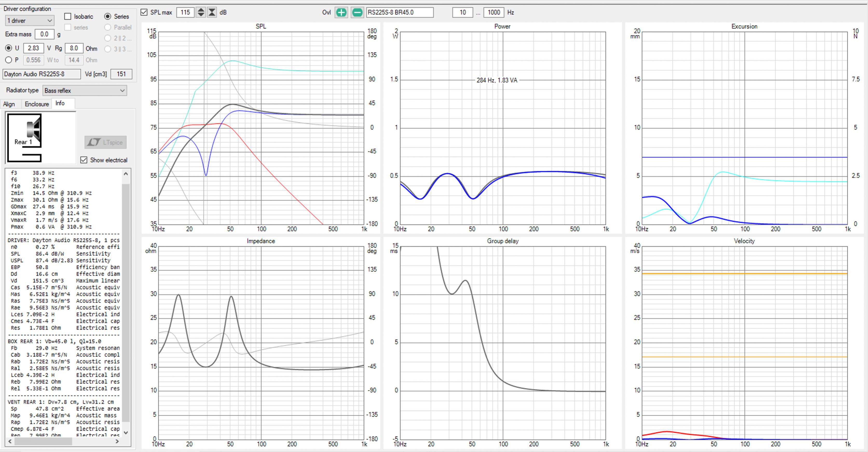Click the Dayton Audio RS225S-8 driver field
This screenshot has height=452, width=868.
tap(42, 74)
